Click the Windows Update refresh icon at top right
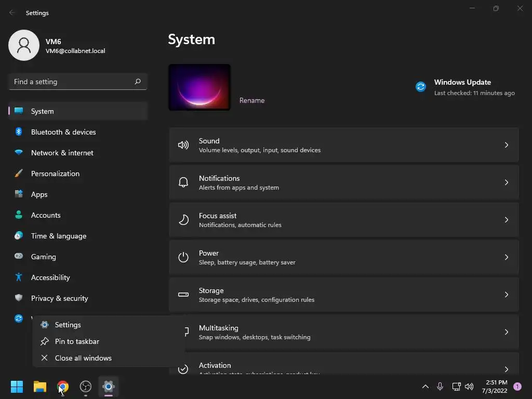Image resolution: width=532 pixels, height=399 pixels. 421,87
